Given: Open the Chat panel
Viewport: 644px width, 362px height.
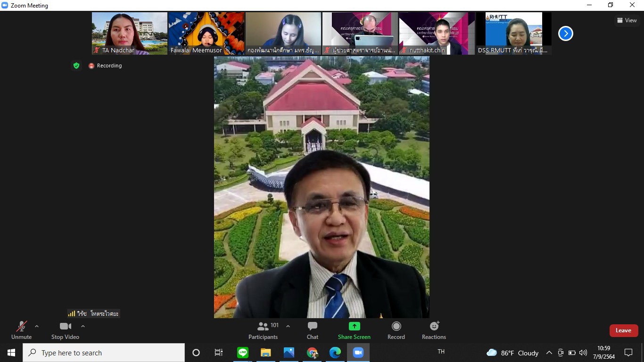Looking at the screenshot, I should pyautogui.click(x=312, y=329).
